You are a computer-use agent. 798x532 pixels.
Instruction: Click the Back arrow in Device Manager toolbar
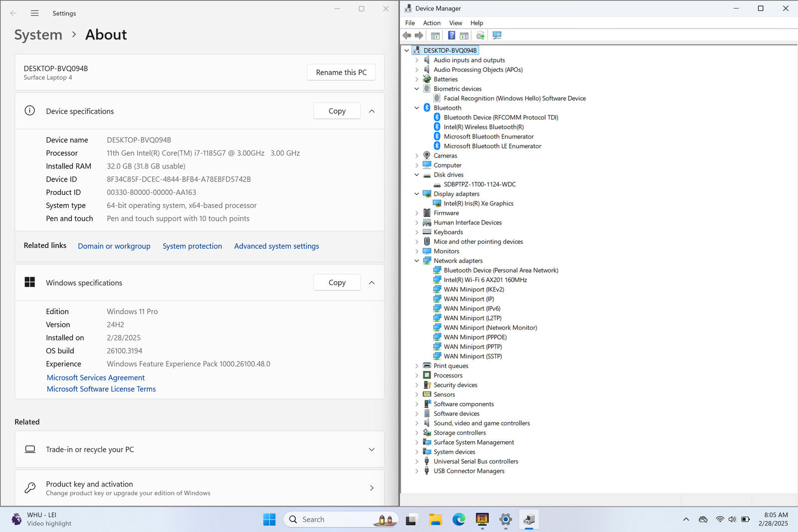tap(407, 35)
